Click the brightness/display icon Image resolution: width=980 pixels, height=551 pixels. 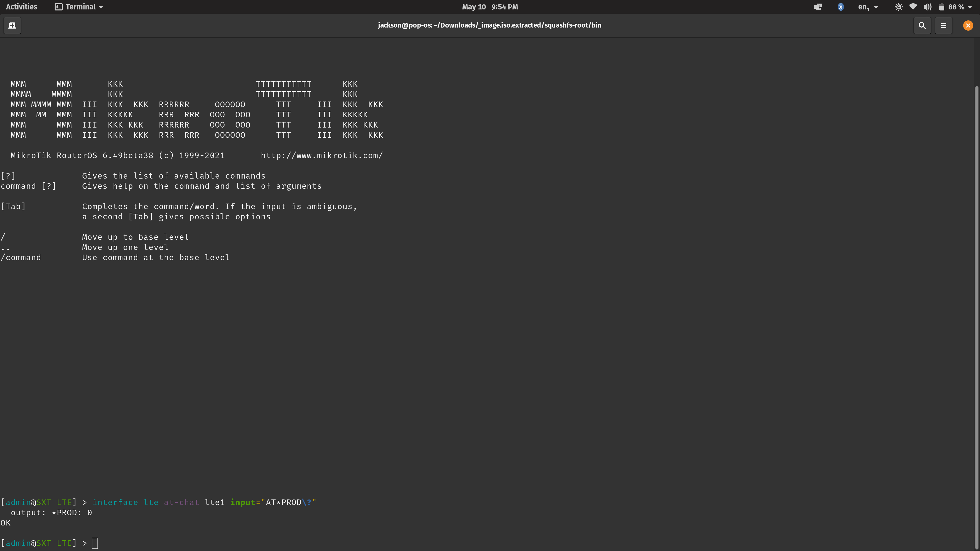click(x=899, y=7)
